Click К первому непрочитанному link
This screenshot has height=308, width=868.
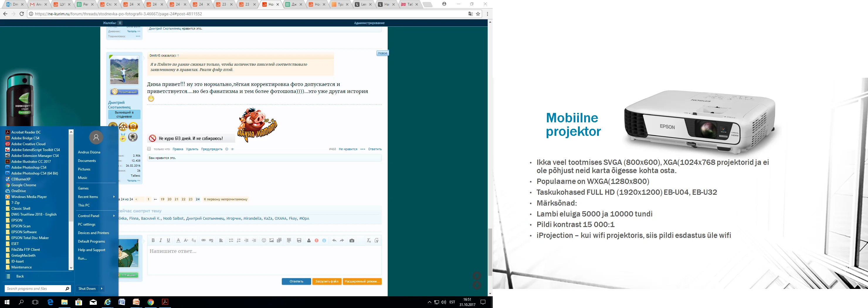tap(226, 199)
